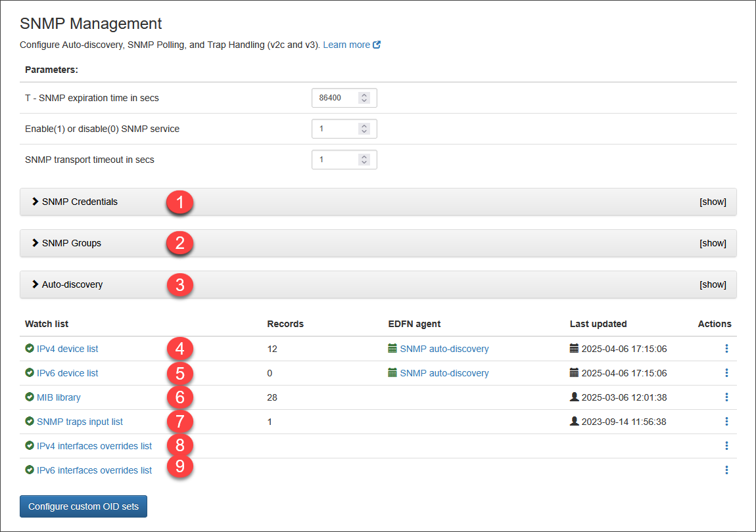The image size is (756, 532).
Task: Open the Learn more link
Action: click(x=346, y=45)
